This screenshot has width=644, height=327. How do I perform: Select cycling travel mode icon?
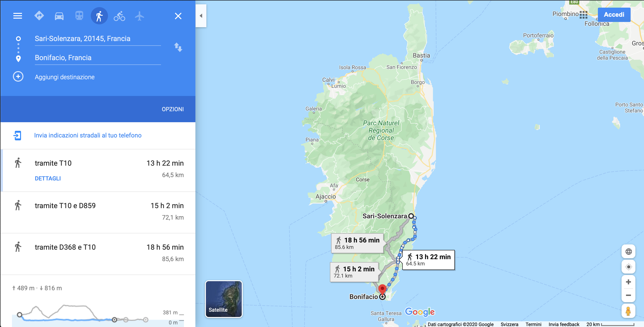pos(119,16)
